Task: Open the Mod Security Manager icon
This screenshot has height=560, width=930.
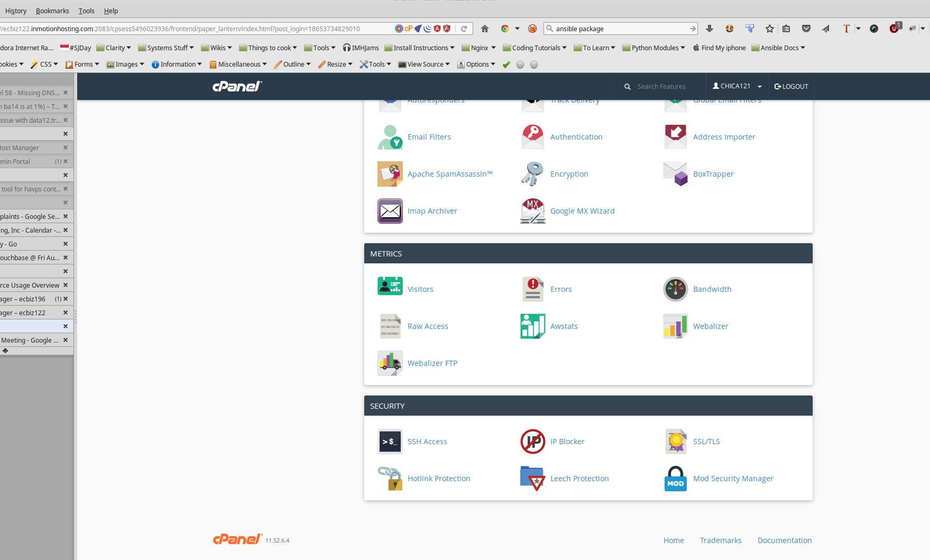Action: tap(675, 479)
